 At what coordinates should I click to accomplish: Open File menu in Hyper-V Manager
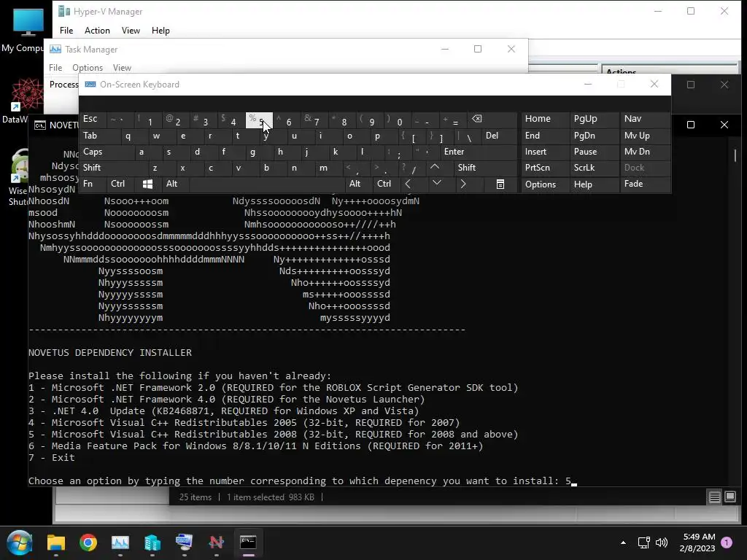click(x=66, y=31)
